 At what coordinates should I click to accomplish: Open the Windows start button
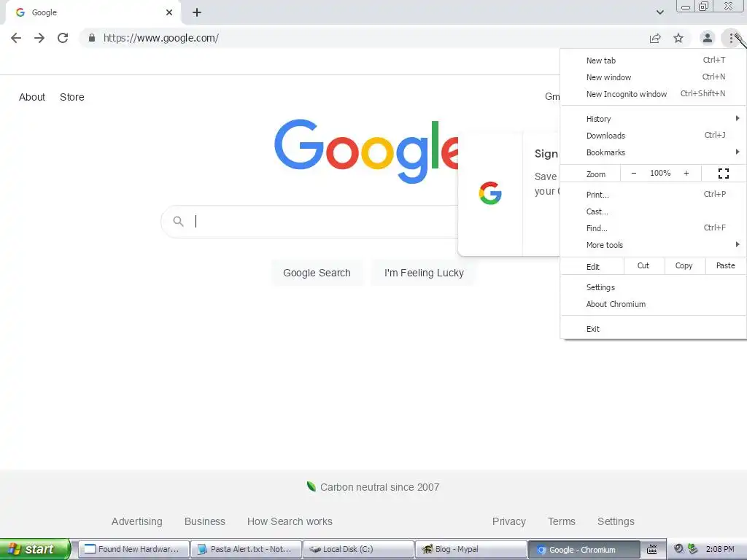[35, 549]
